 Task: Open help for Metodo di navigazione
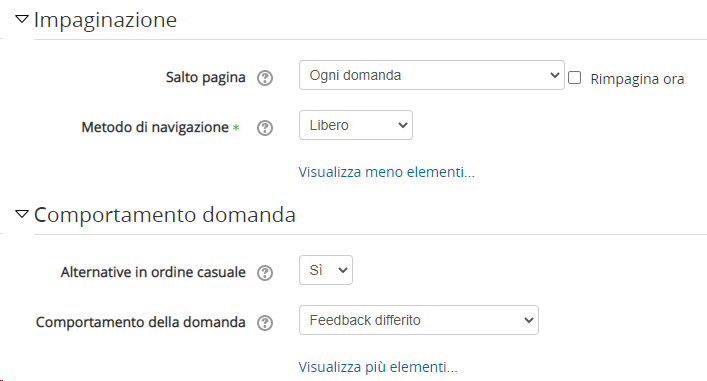coord(265,128)
